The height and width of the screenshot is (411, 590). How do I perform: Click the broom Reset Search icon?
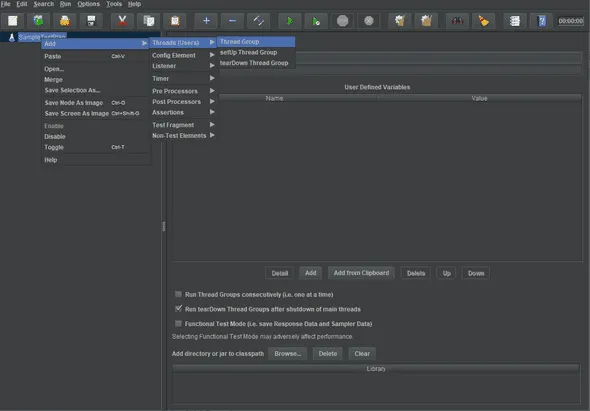coord(484,21)
